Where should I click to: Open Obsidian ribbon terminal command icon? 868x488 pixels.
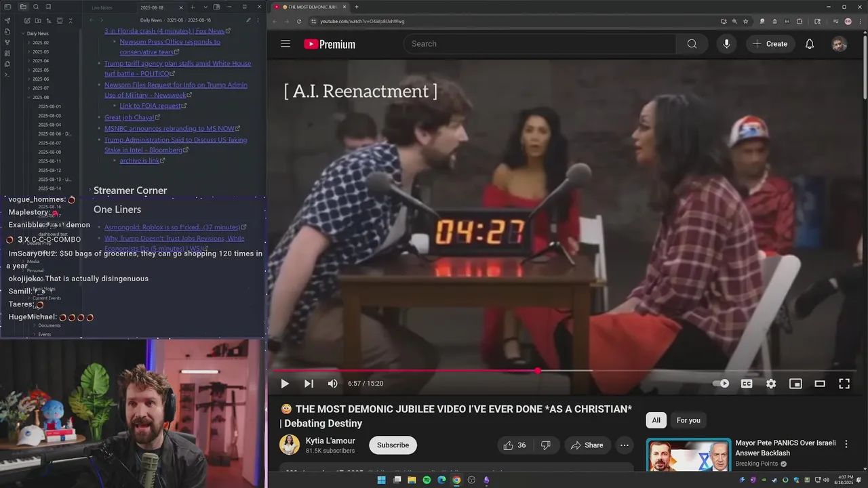pos(7,75)
